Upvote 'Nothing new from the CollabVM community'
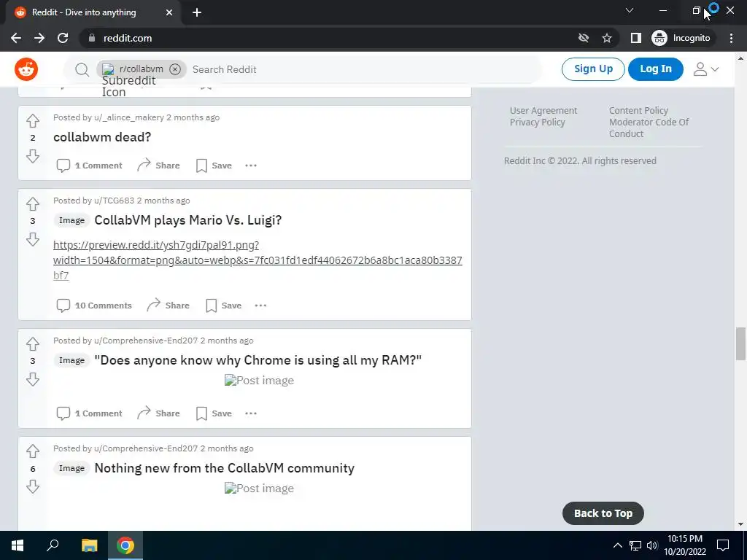 click(32, 451)
